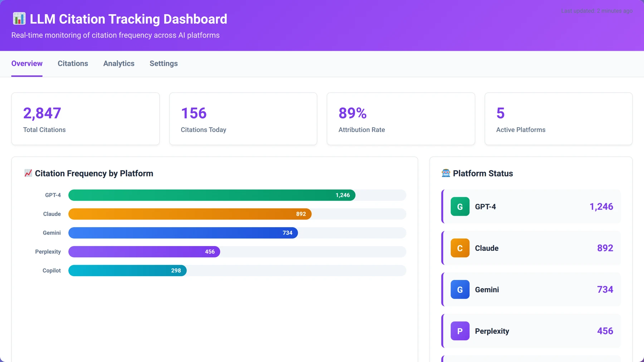Click the "Citations Today" card label
Viewport: 644px width, 362px height.
coord(204,130)
